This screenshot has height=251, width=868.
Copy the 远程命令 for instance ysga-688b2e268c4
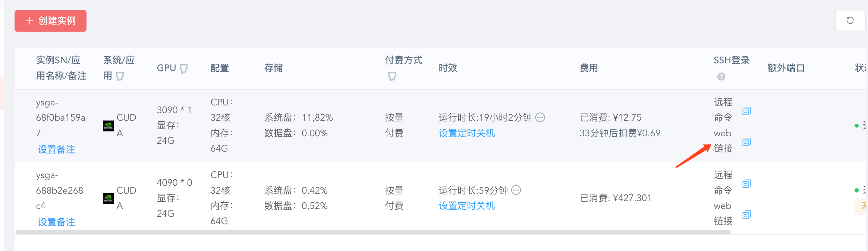pos(747,183)
